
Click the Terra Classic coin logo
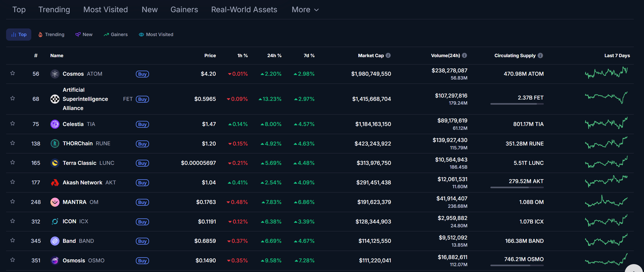pos(55,163)
